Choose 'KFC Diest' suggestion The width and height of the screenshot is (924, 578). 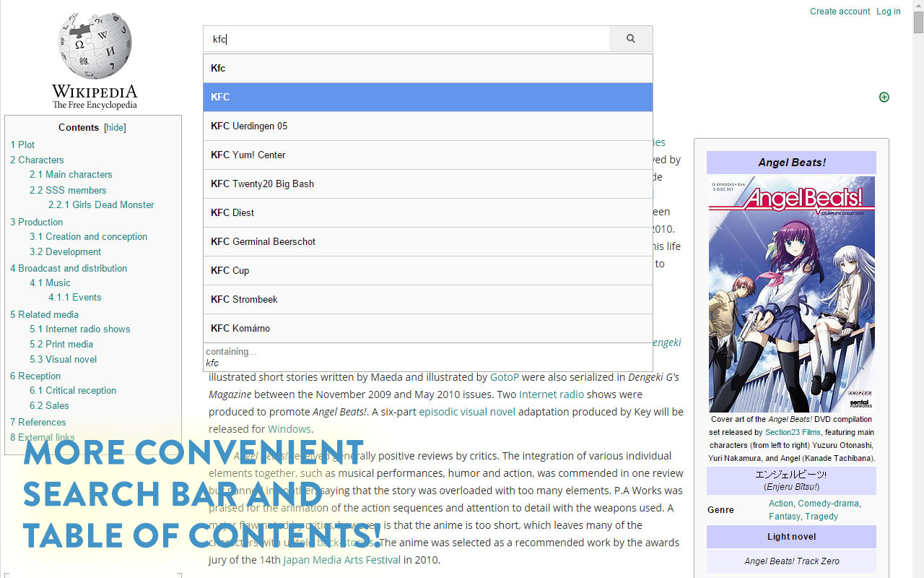(x=428, y=212)
